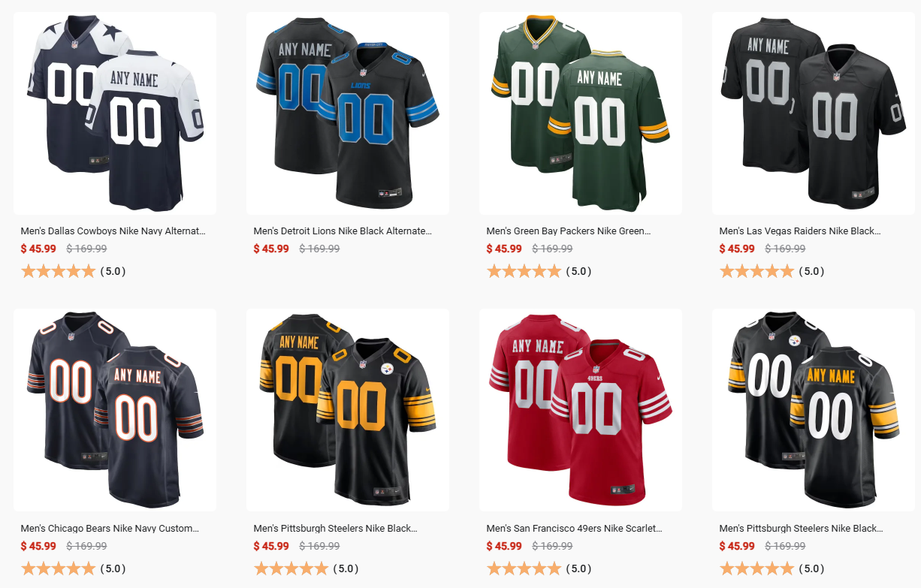
Task: Click the (5.0) review count under the Raiders jersey
Action: pos(811,271)
